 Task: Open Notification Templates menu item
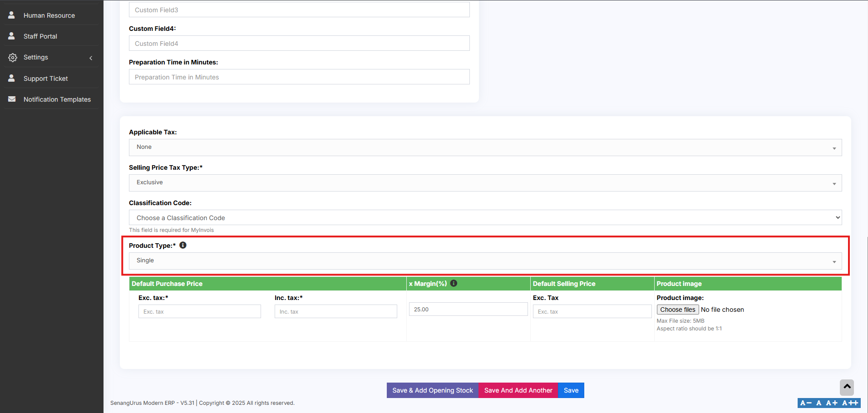57,99
